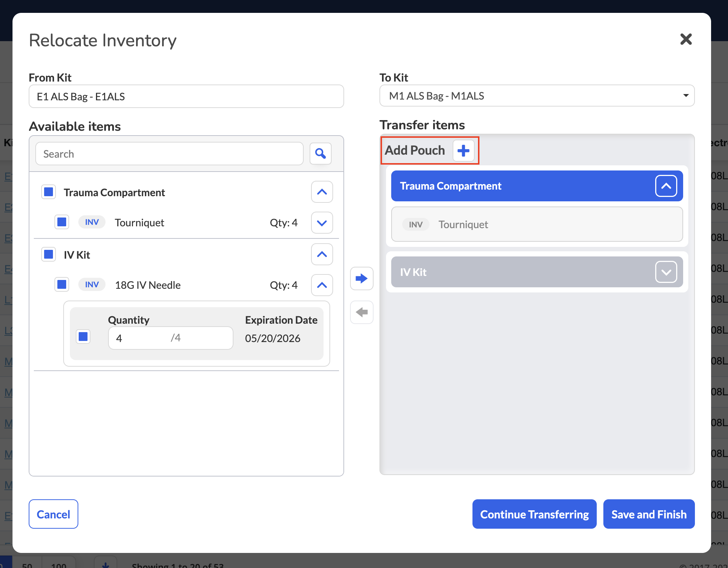This screenshot has width=728, height=568.
Task: Toggle the 05/20/2026 lot checkbox
Action: [x=83, y=337]
